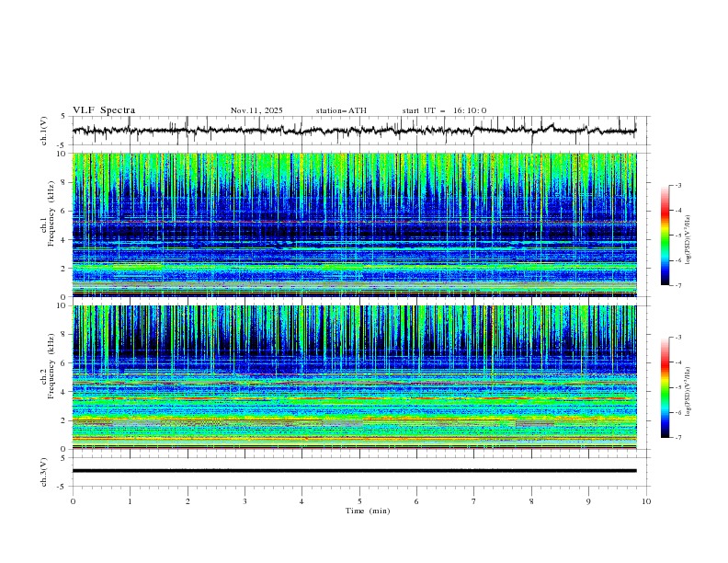
Task: Click time axis tick label "1"
Action: point(130,501)
